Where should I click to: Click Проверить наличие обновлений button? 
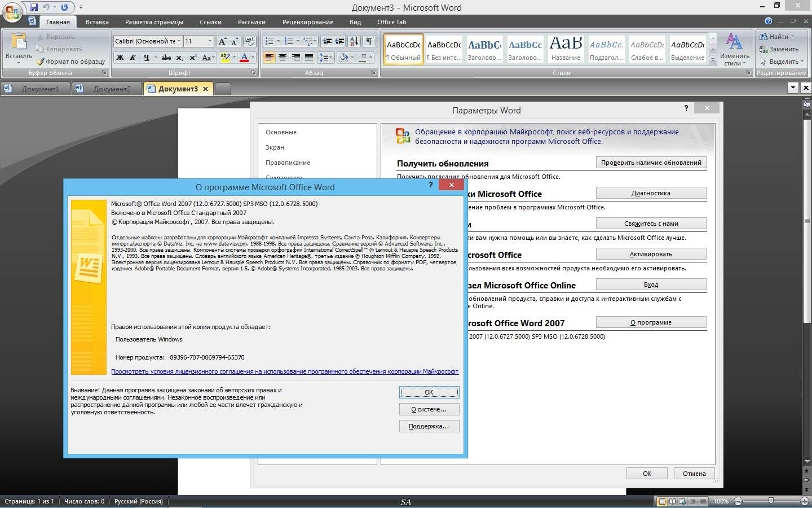tap(651, 163)
